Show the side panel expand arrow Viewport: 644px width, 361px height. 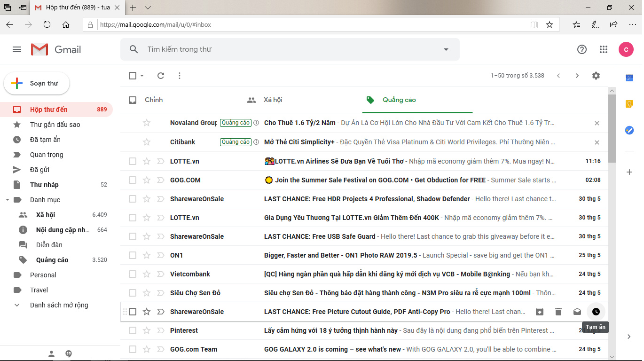tap(629, 337)
